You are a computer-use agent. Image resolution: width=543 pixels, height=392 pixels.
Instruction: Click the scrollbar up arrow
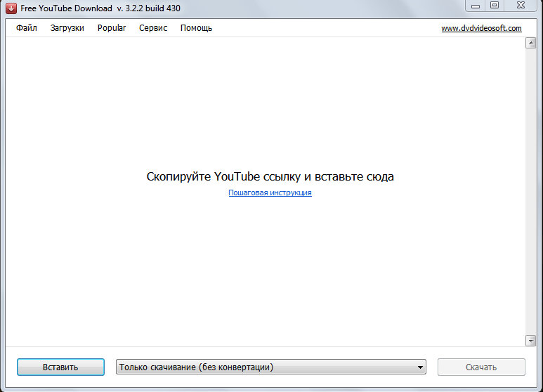530,43
